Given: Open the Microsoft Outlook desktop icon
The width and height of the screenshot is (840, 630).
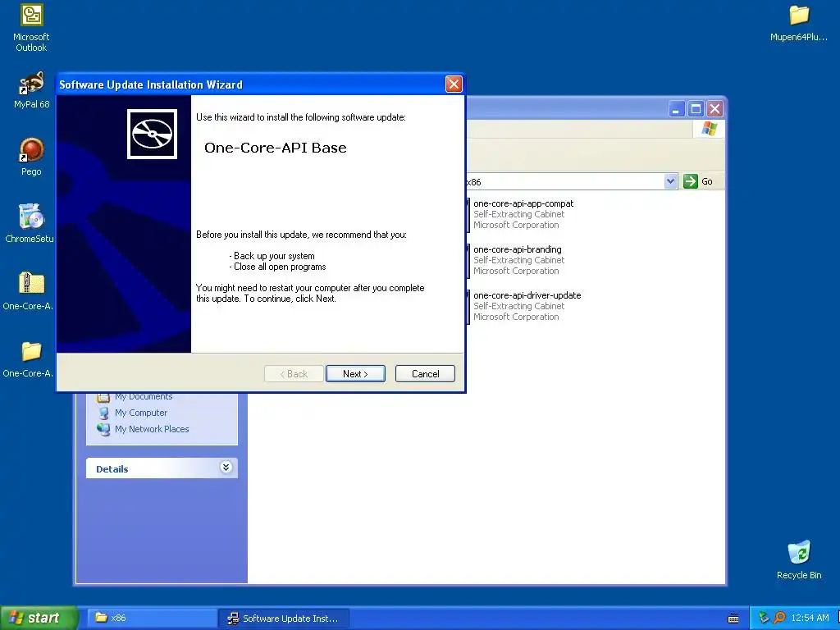Looking at the screenshot, I should 31,28.
